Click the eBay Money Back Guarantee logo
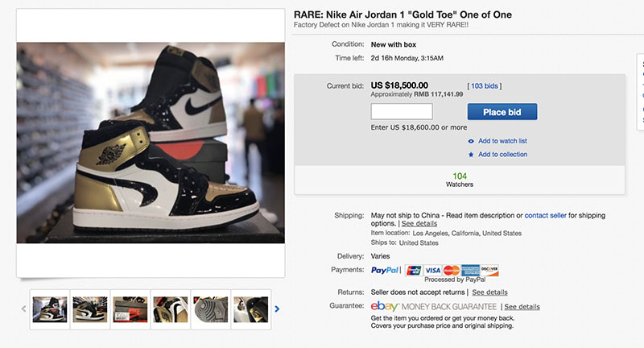The image size is (644, 348). 433,307
